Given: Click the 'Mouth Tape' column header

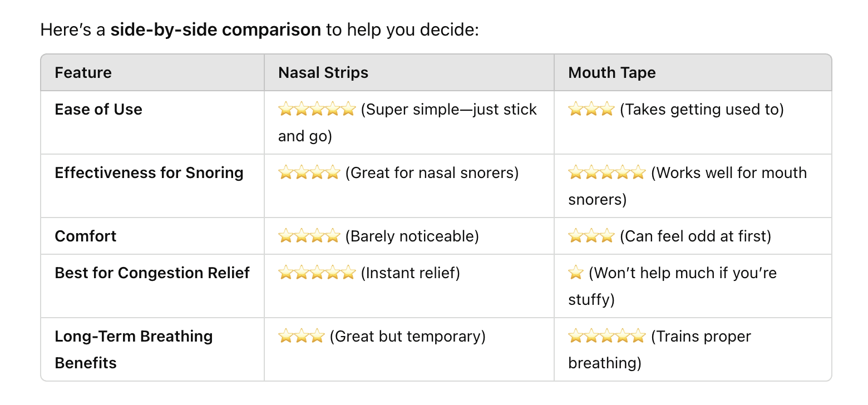Looking at the screenshot, I should tap(611, 72).
